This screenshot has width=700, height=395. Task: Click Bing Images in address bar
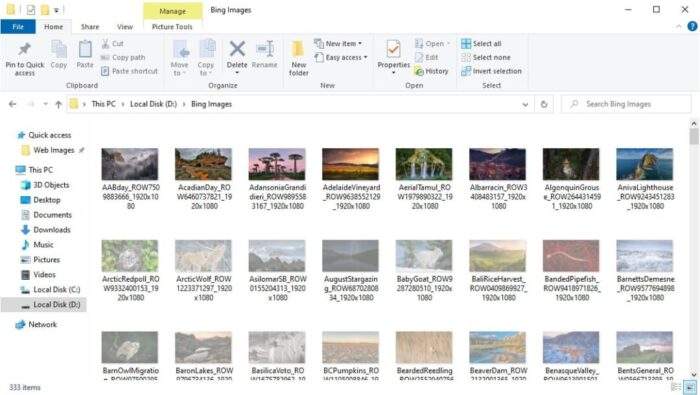211,104
